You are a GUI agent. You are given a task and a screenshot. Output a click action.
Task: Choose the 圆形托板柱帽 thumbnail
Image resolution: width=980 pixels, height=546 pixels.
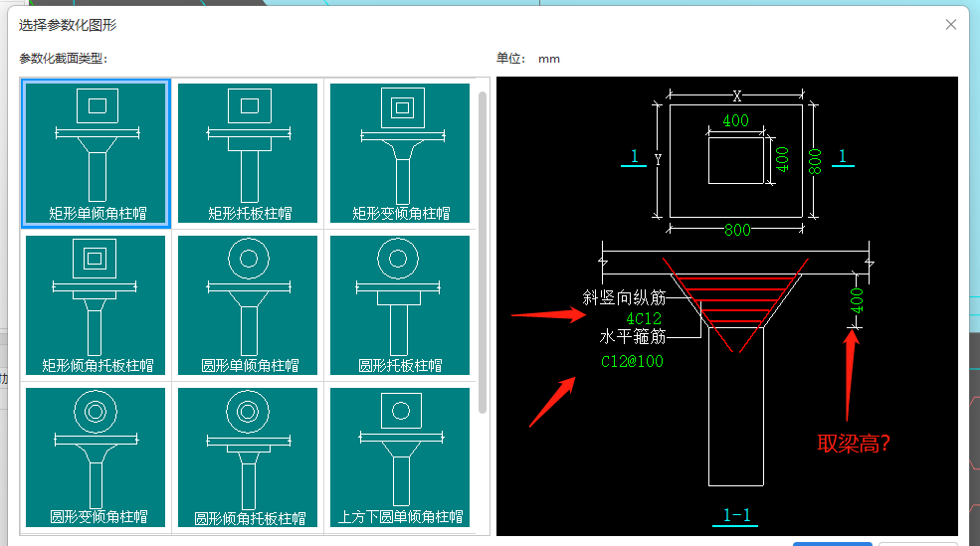(400, 305)
